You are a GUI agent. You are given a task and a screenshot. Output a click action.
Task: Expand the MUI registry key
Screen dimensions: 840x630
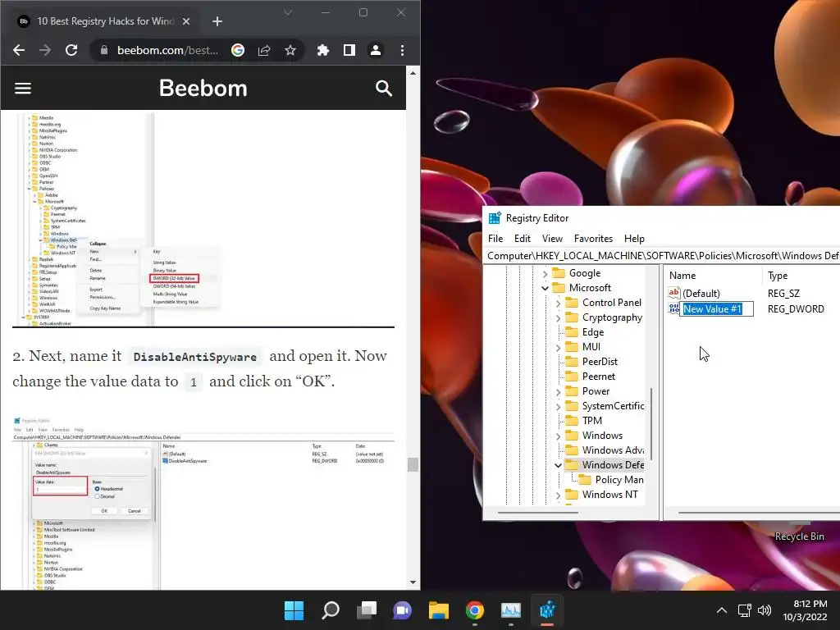tap(558, 348)
